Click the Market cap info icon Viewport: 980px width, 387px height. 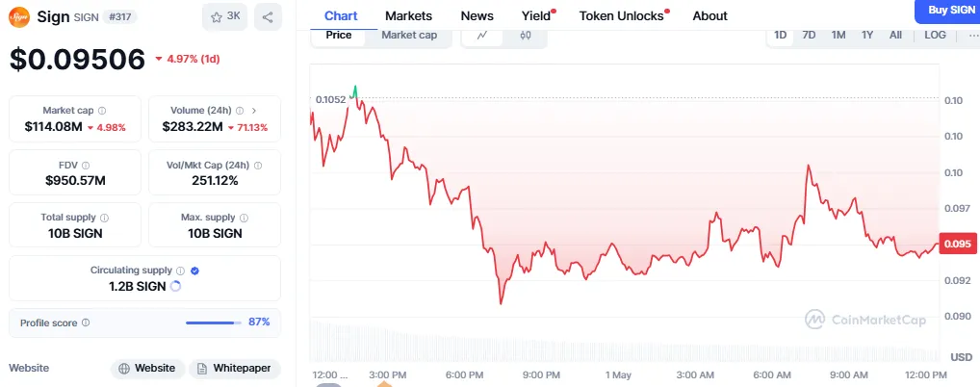[102, 111]
